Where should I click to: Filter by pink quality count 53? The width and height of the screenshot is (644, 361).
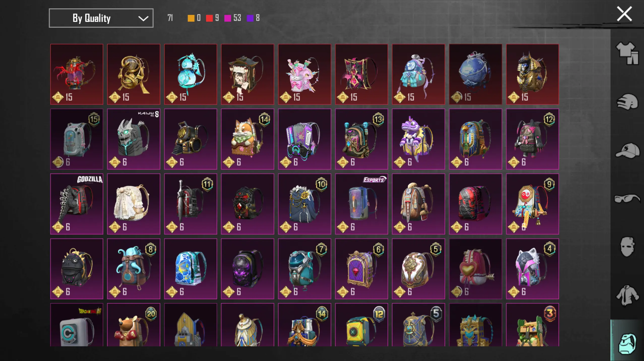[233, 18]
